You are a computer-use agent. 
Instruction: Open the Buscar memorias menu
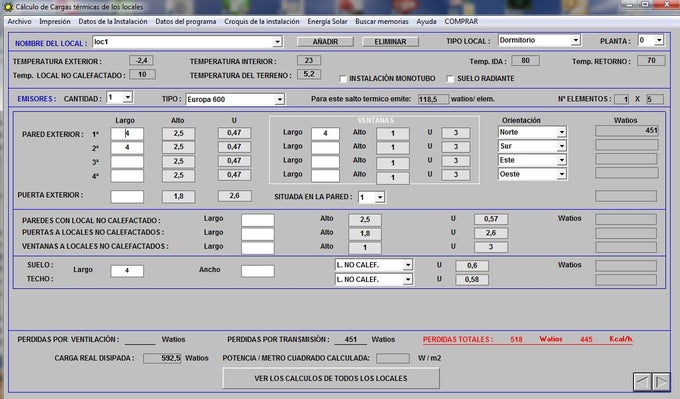click(382, 21)
